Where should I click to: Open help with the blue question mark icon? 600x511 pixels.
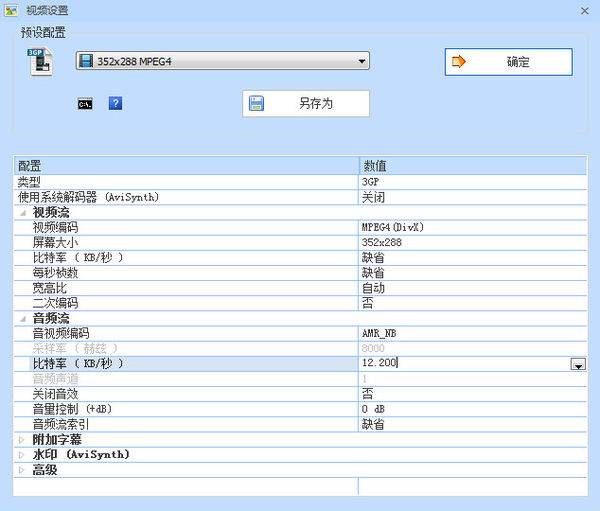click(115, 103)
